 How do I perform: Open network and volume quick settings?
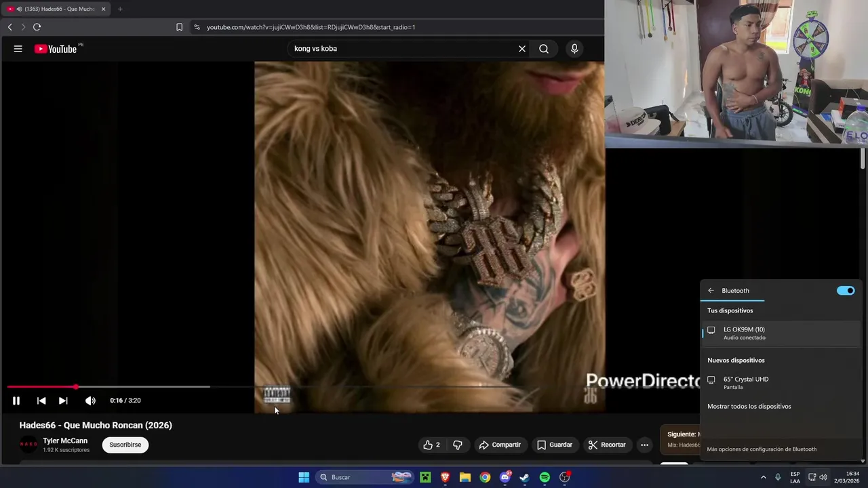817,477
